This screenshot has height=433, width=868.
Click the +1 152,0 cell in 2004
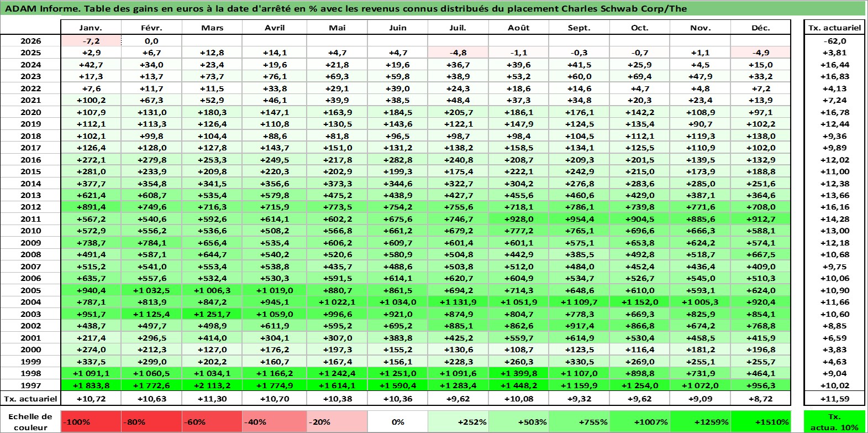[x=640, y=302]
